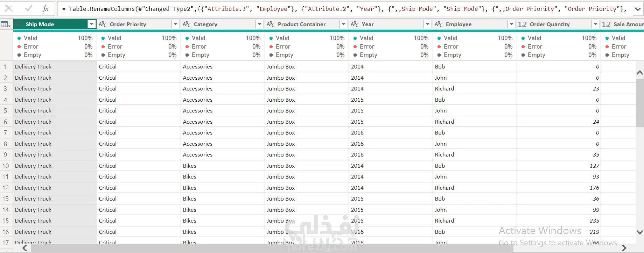The height and width of the screenshot is (253, 644).
Task: Cancel the formula edit with X icon
Action: pyautogui.click(x=9, y=8)
